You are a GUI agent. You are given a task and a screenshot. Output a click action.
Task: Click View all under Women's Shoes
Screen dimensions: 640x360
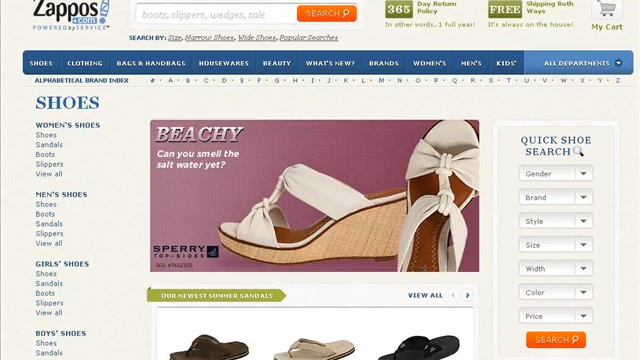click(x=49, y=174)
